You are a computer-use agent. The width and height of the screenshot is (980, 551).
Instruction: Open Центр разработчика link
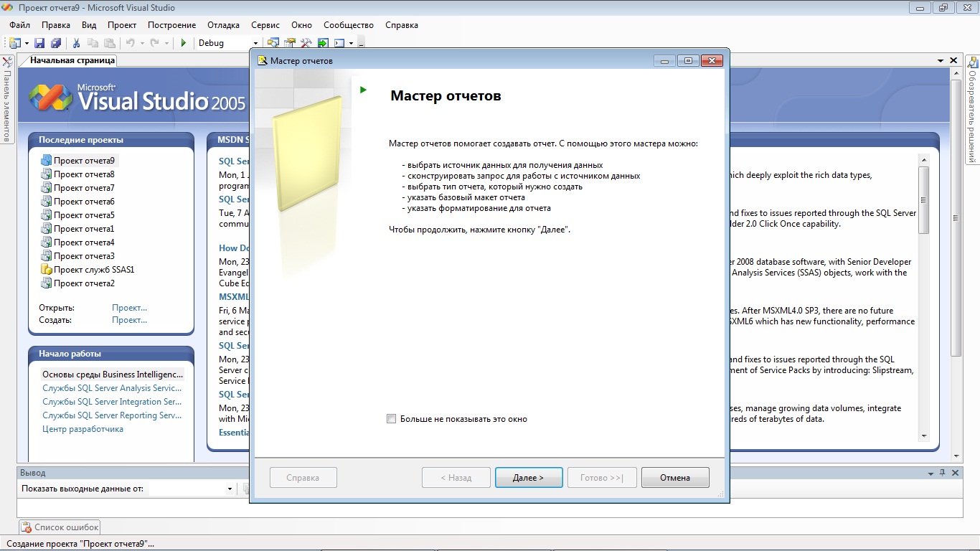click(x=83, y=429)
